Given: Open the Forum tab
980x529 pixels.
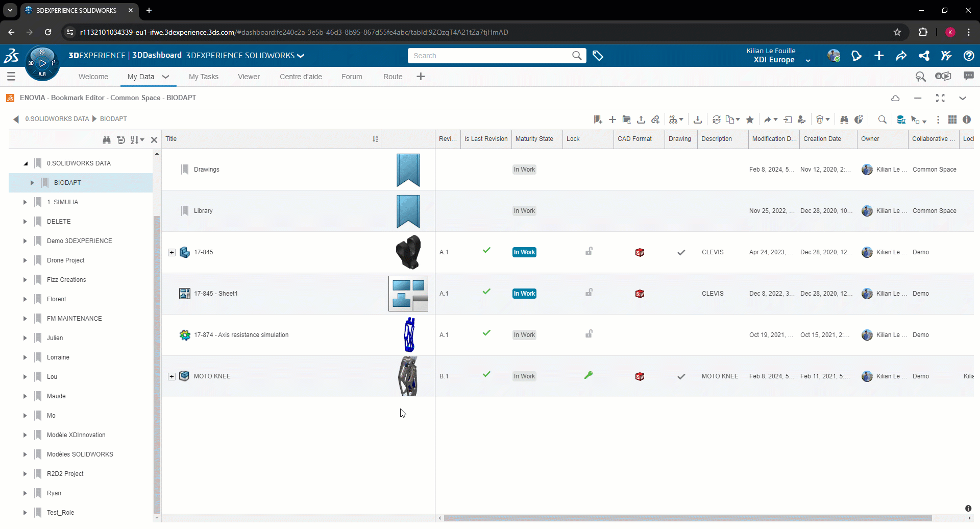Looking at the screenshot, I should pos(352,77).
